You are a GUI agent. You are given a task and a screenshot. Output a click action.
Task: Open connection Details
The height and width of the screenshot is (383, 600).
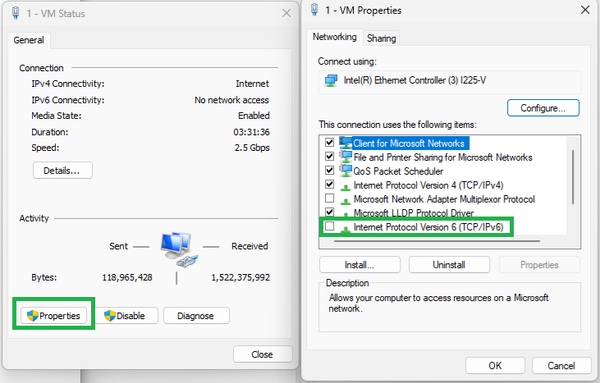[62, 170]
